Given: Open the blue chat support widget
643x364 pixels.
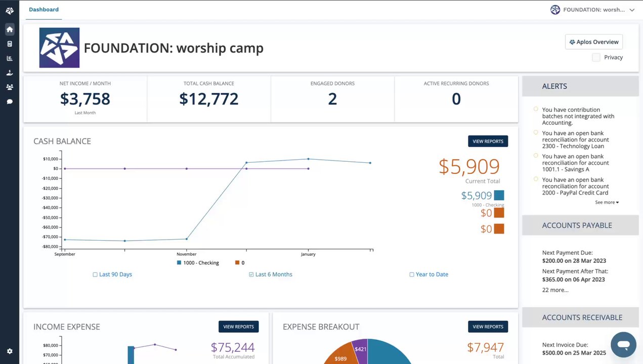Looking at the screenshot, I should click(x=623, y=345).
